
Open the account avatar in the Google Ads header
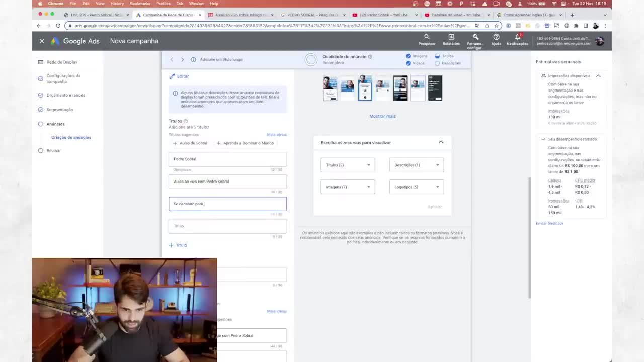click(x=599, y=41)
